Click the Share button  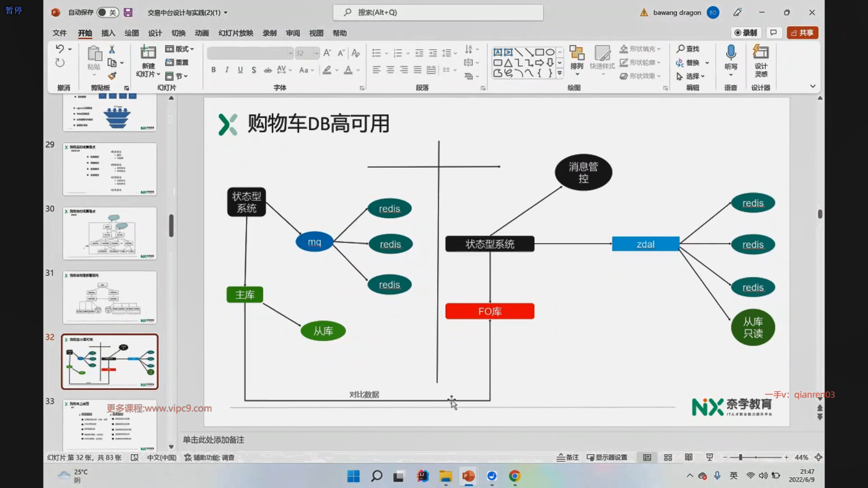point(802,33)
